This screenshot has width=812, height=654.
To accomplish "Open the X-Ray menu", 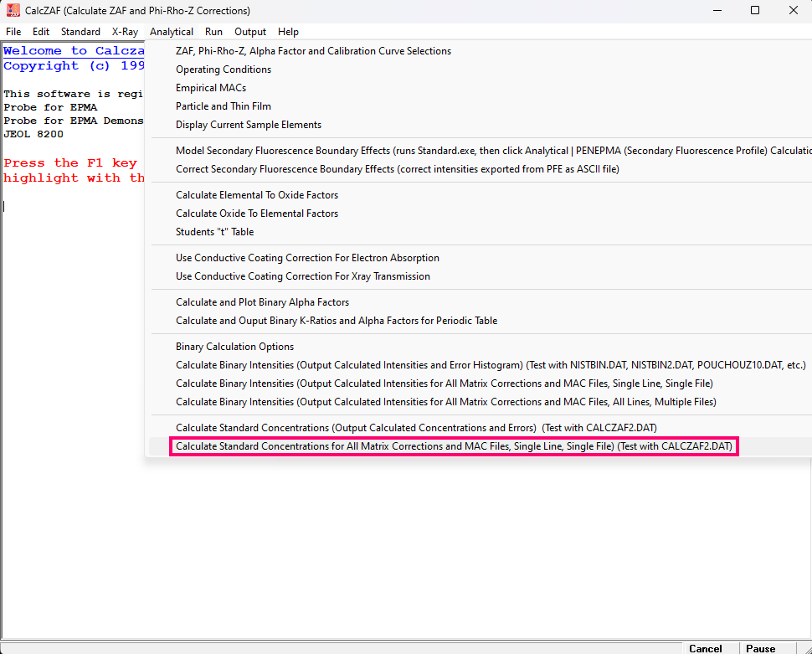I will (125, 32).
